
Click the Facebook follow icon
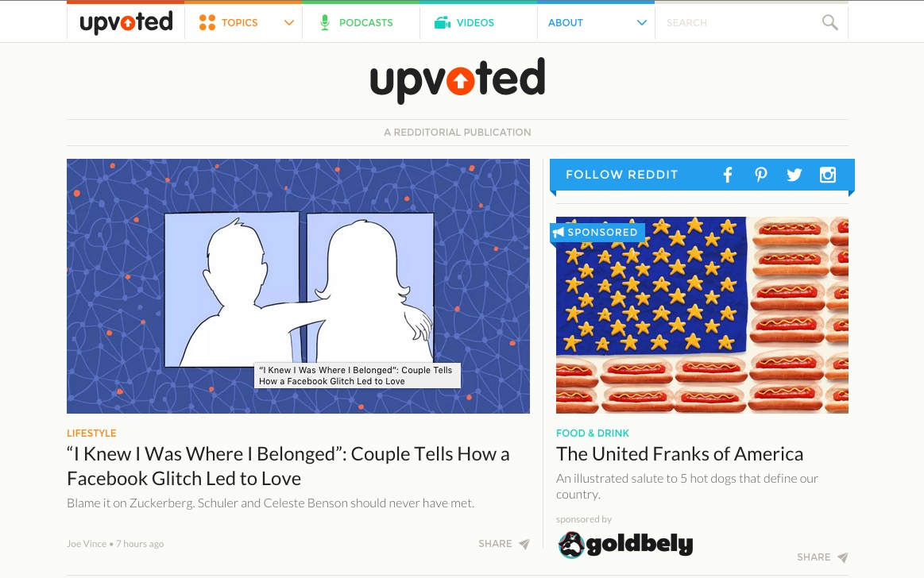pos(728,175)
